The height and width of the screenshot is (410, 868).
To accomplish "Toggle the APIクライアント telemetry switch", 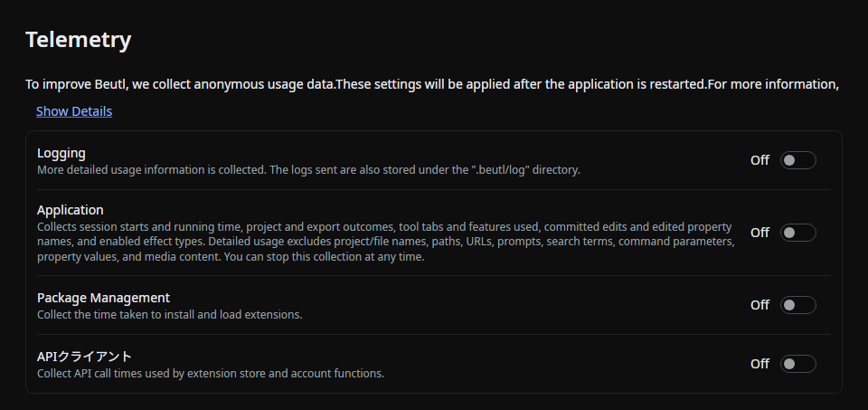I will coord(797,364).
